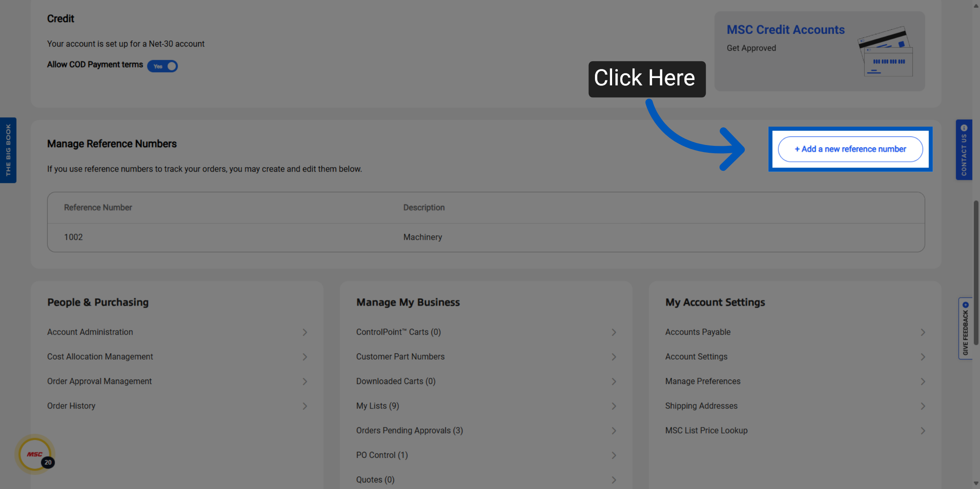Open Accounts Payable
This screenshot has height=489, width=980.
point(697,332)
